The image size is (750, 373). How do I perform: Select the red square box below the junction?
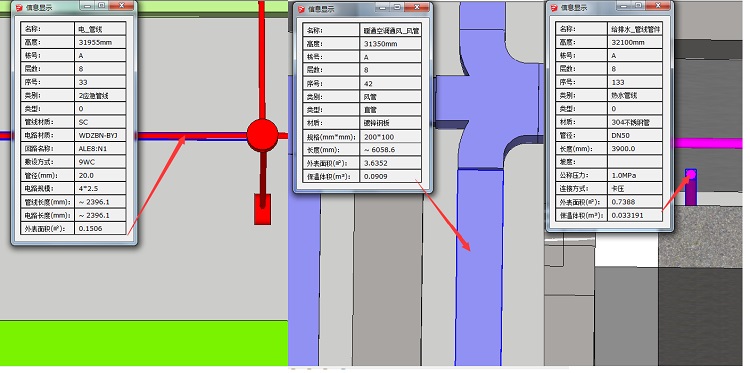coord(262,209)
